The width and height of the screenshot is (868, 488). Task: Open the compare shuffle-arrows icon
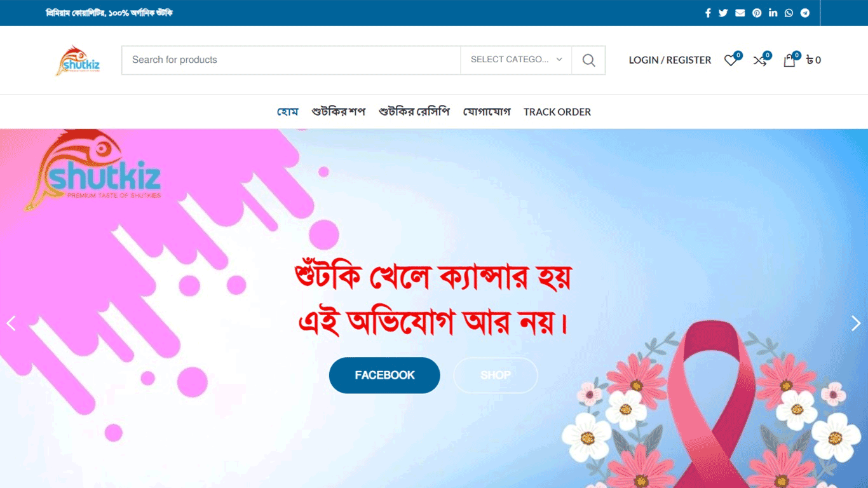click(x=759, y=60)
